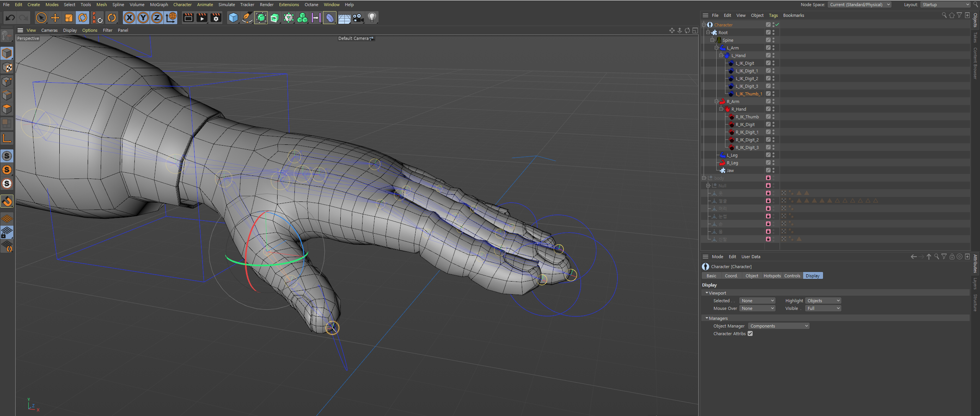
Task: Open Object Manager Tags menu
Action: (773, 15)
